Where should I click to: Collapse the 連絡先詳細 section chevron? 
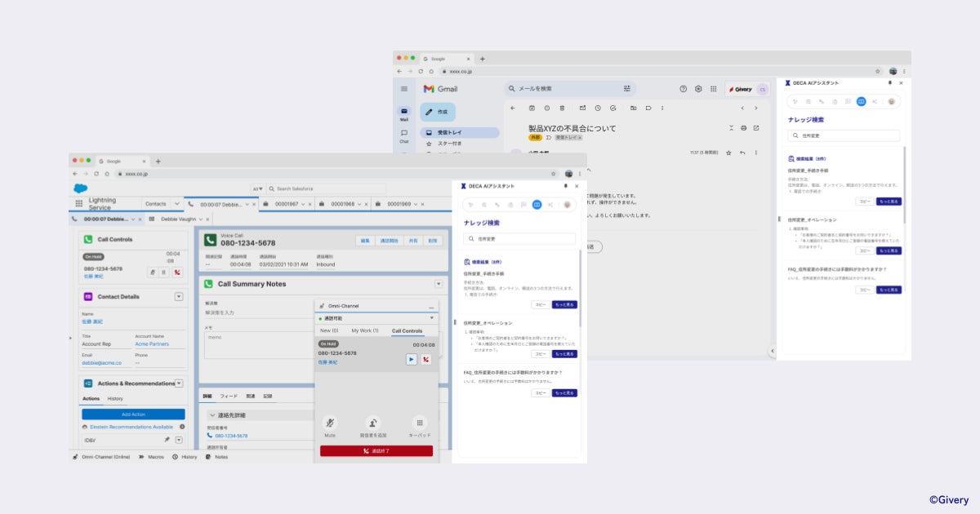point(212,415)
